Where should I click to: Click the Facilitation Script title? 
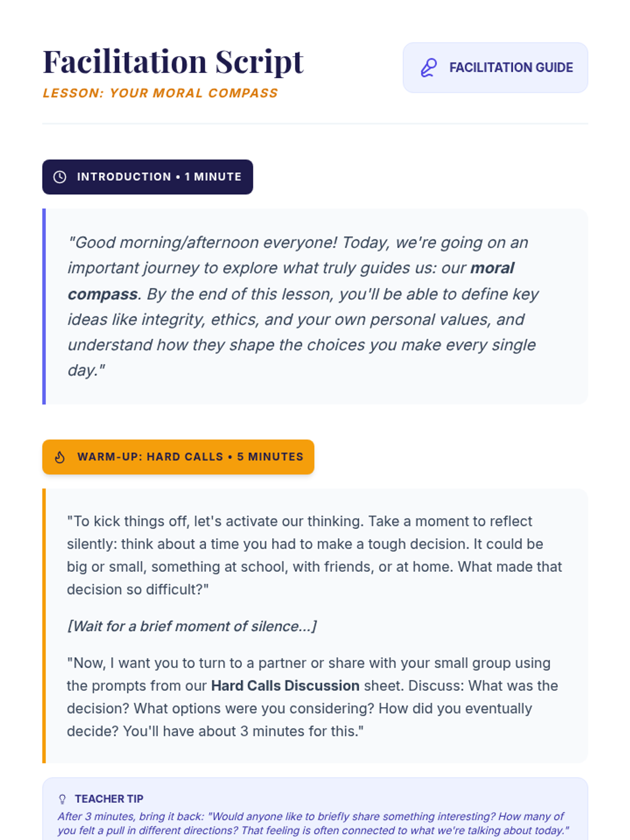173,61
